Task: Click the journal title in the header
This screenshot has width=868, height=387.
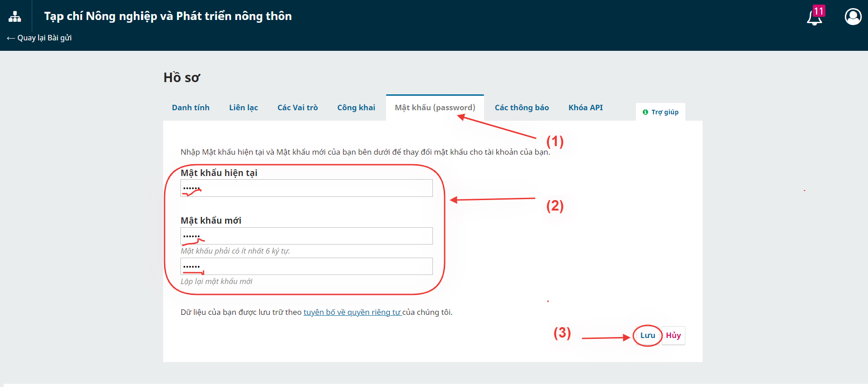Action: (x=168, y=16)
